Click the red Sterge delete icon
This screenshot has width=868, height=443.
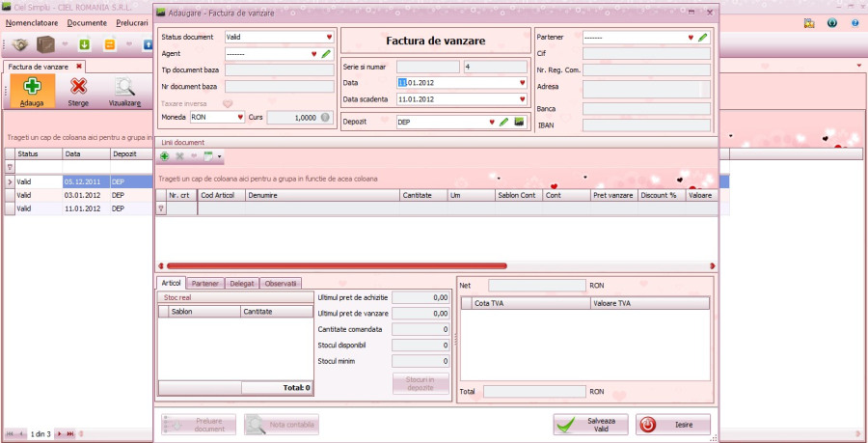(x=79, y=88)
